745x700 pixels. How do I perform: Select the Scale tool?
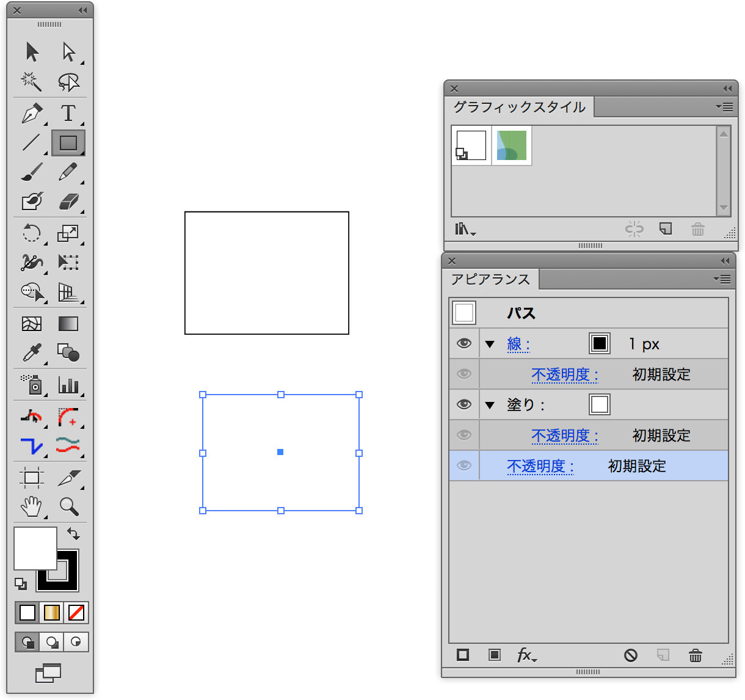click(x=68, y=233)
